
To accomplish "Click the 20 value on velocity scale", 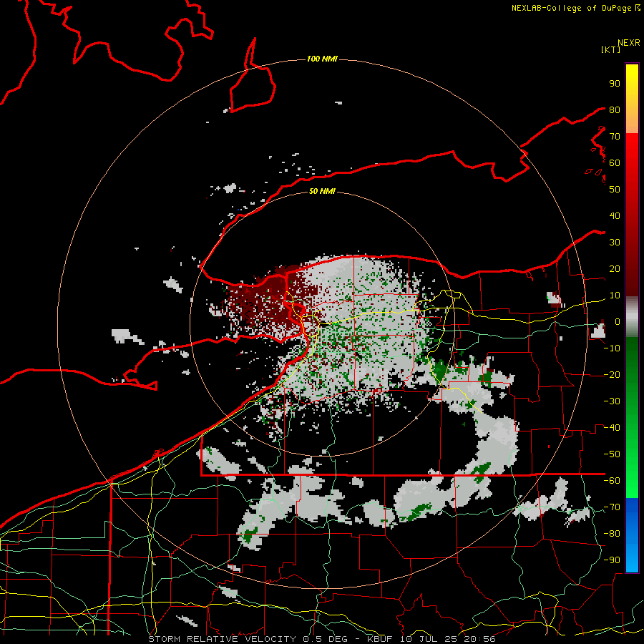I will 615,269.
